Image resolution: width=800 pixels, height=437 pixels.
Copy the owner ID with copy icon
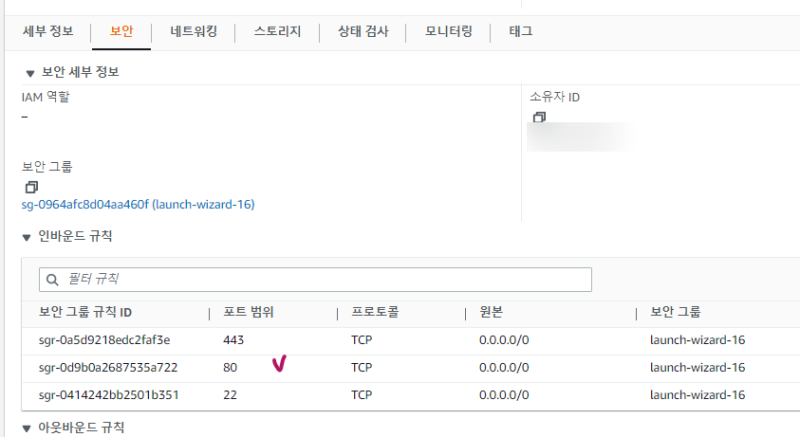(x=540, y=117)
